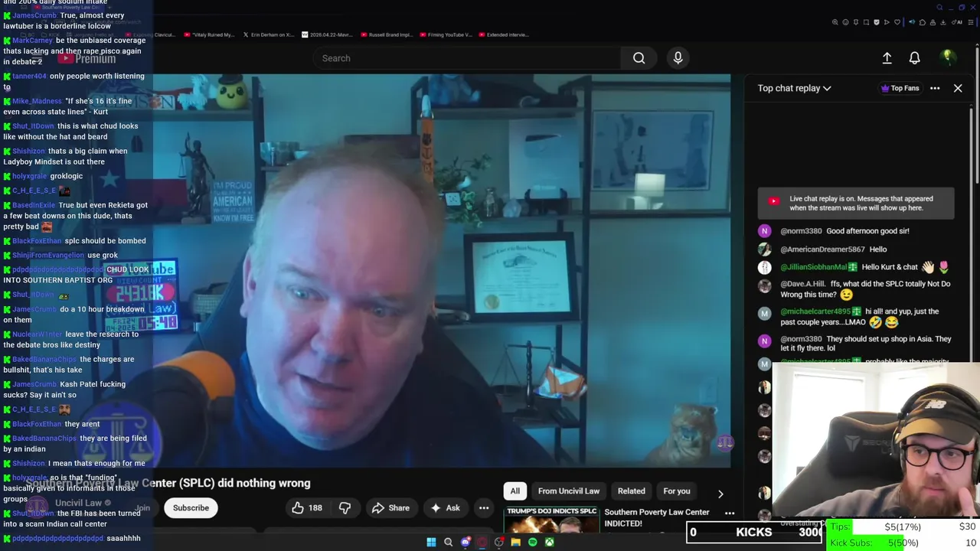
Task: Share the Uncivil Law video
Action: click(390, 508)
